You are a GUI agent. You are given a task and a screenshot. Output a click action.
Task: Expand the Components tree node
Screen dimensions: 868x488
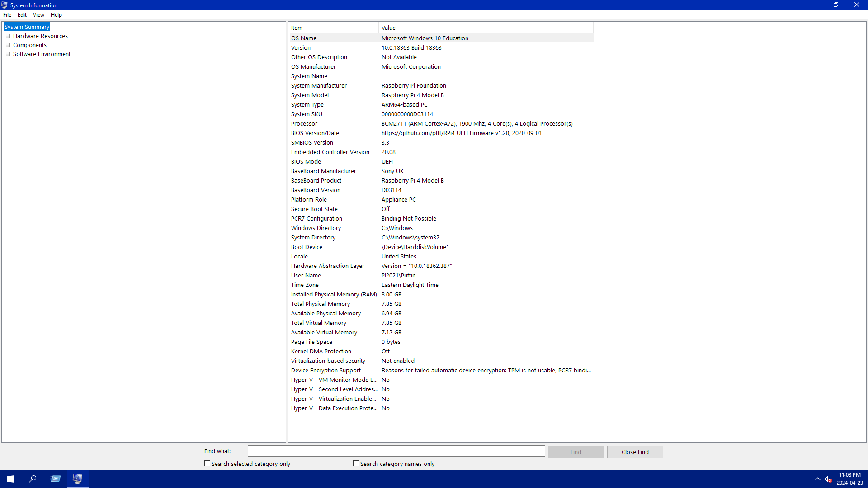click(8, 45)
